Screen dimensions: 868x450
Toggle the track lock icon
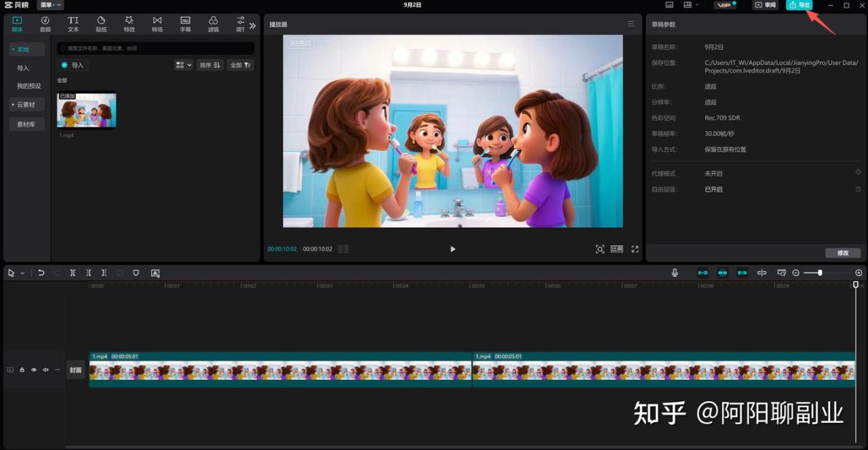pyautogui.click(x=22, y=370)
